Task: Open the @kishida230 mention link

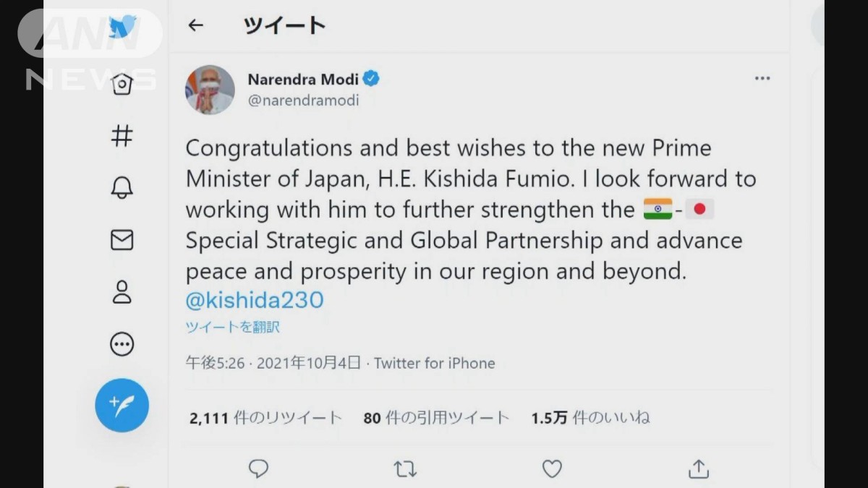Action: coord(255,299)
